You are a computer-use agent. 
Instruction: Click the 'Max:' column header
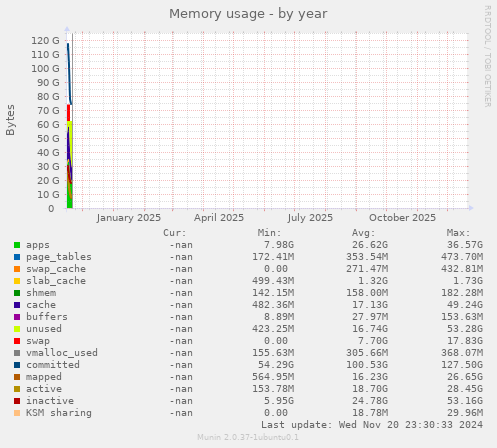click(x=459, y=233)
